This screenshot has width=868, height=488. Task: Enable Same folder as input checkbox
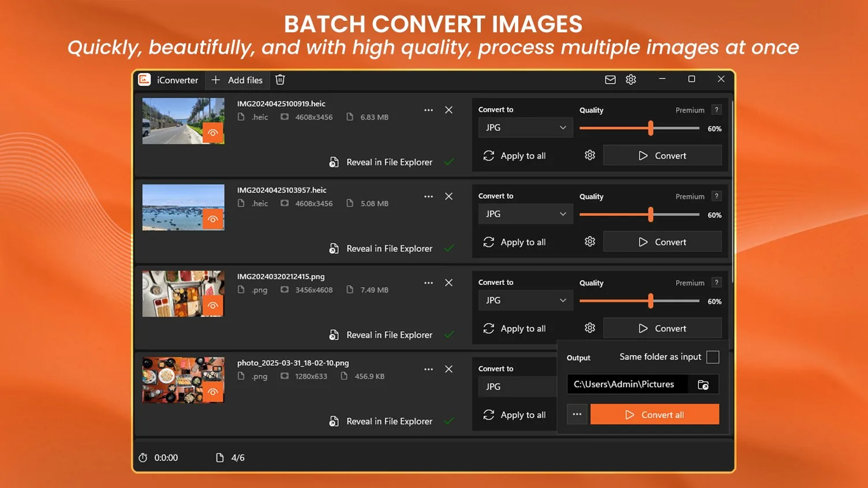coord(713,357)
